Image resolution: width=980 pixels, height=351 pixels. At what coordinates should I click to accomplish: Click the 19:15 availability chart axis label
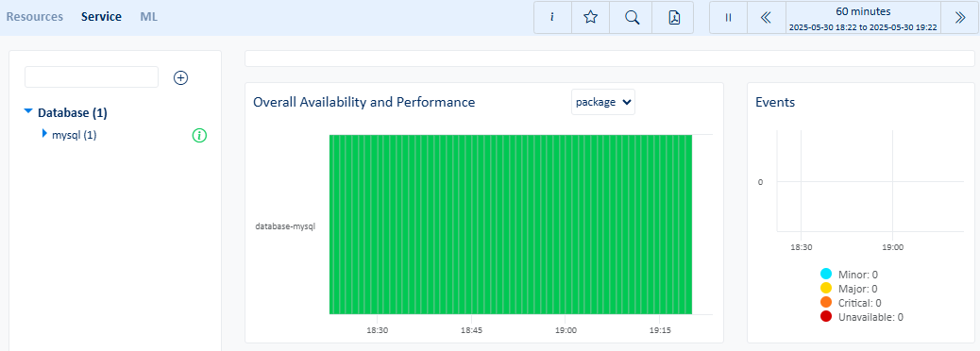pyautogui.click(x=660, y=329)
